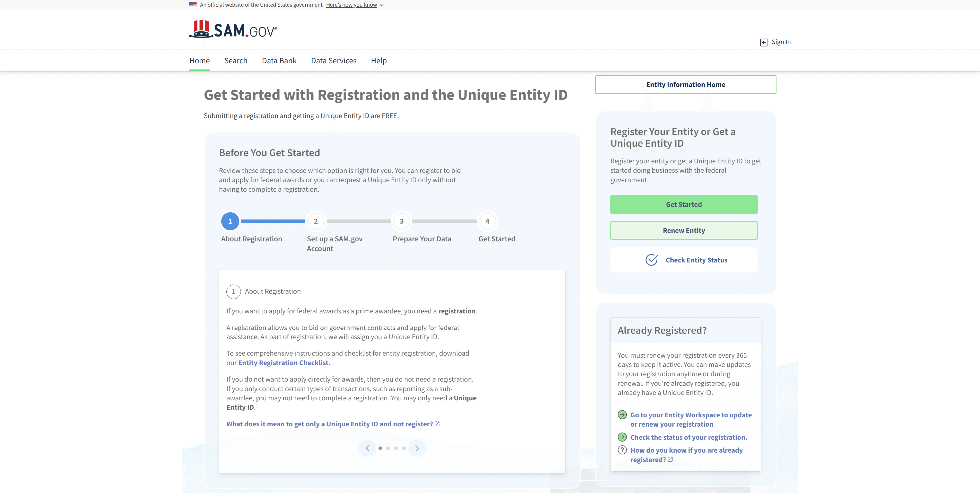Open the Entity Registration Checklist link
This screenshot has width=980, height=493.
[x=283, y=363]
